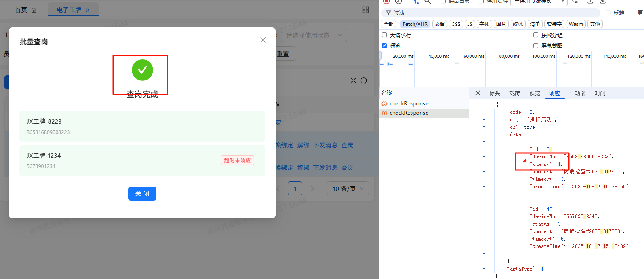Open the 已停用节流模式 throttling dropdown
This screenshot has width=644, height=279.
[539, 2]
